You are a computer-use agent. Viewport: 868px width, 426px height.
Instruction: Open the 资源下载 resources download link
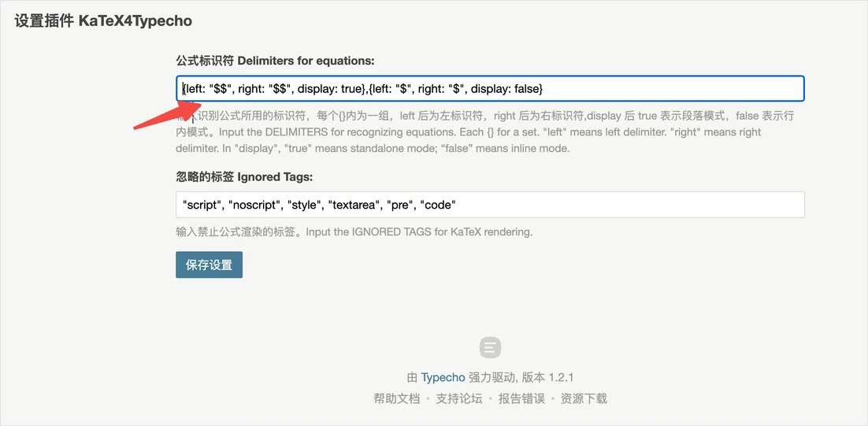[584, 398]
